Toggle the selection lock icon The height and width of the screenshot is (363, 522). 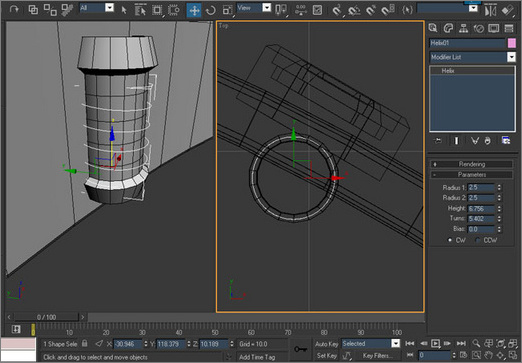tap(85, 343)
